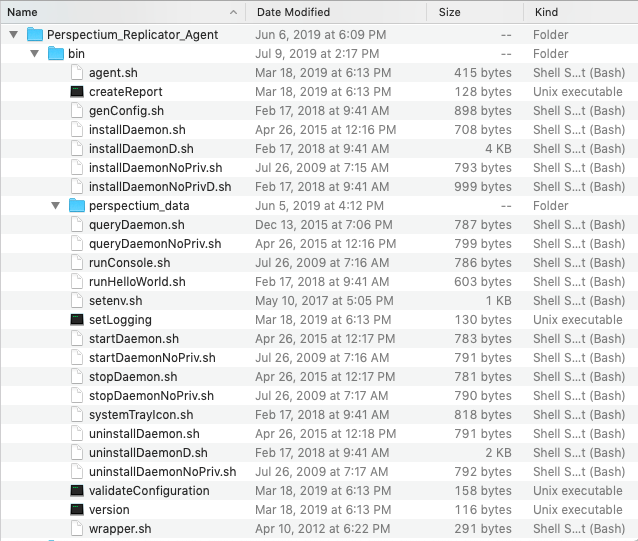
Task: Select the queryDaemonNoPriv.sh file name
Action: point(155,244)
